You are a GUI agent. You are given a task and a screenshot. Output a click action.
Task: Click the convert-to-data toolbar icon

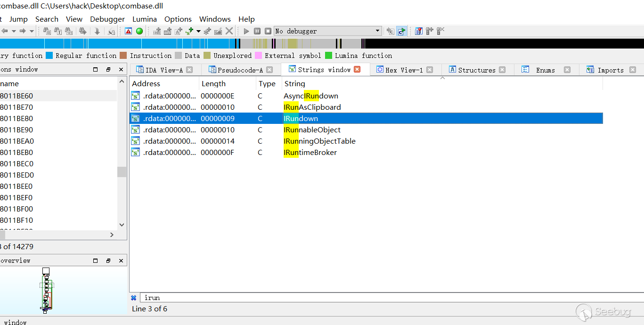click(x=168, y=31)
